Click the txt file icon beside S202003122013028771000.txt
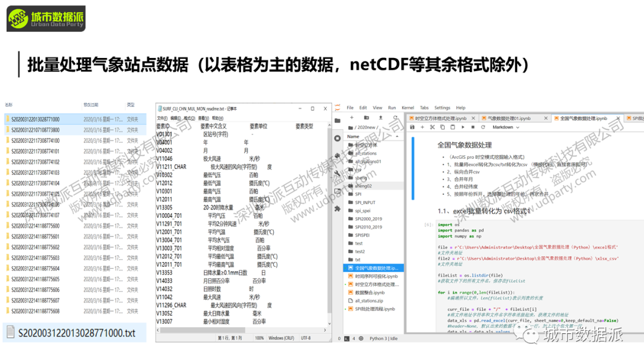The width and height of the screenshot is (644, 363). coord(11,332)
